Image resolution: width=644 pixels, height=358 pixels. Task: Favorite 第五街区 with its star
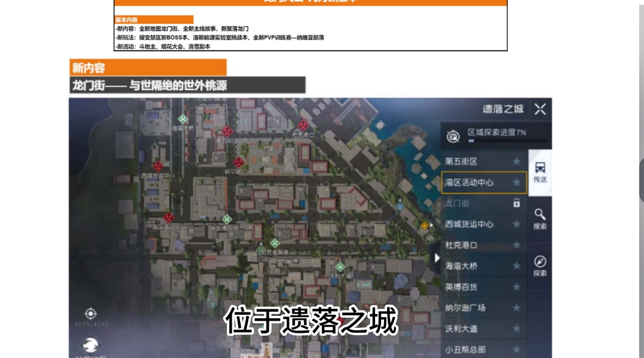click(517, 162)
